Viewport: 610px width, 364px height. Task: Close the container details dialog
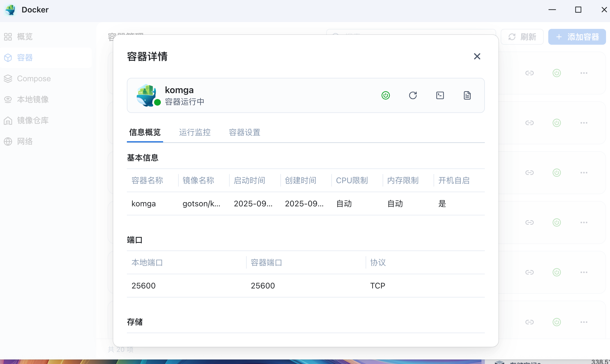click(x=477, y=56)
